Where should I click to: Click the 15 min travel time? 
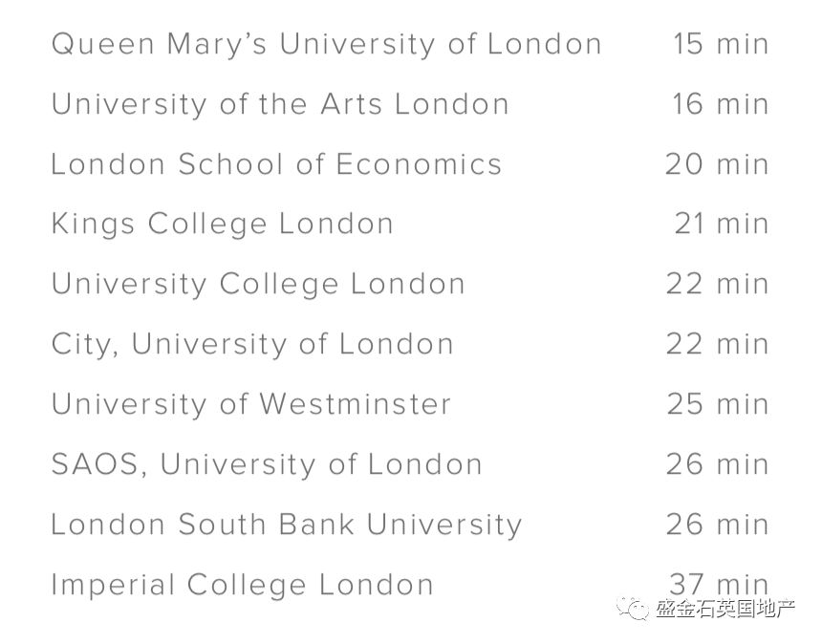tap(721, 44)
